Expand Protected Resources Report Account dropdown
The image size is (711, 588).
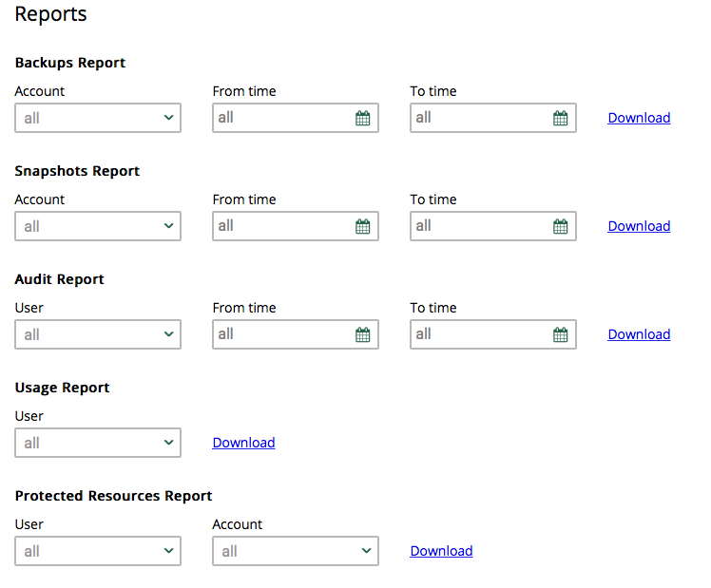(x=296, y=551)
